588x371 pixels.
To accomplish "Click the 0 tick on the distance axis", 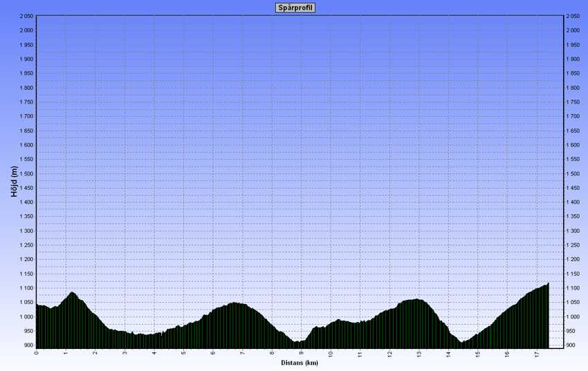I will point(37,352).
